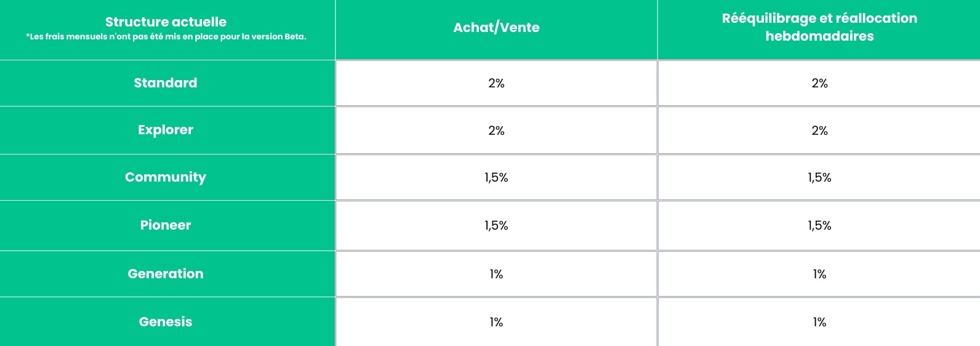Click Genesis's weekly rebalancing 1% cell
Viewport: 980px width, 346px height.
pos(819,322)
